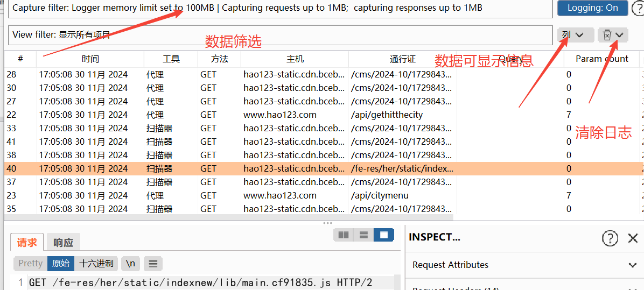Image resolution: width=644 pixels, height=290 pixels.
Task: Sort by the 时间 column header
Action: coord(90,59)
